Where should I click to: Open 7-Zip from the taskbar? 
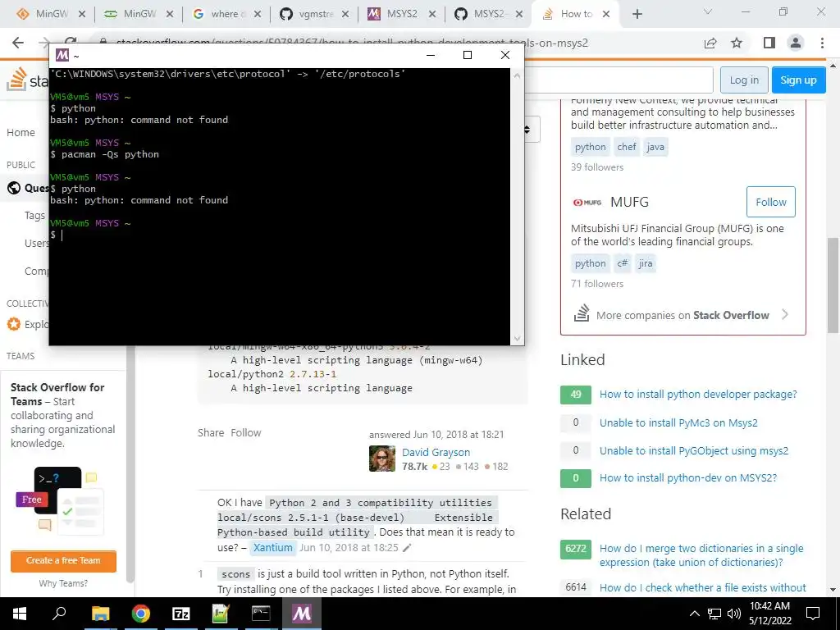tap(180, 614)
